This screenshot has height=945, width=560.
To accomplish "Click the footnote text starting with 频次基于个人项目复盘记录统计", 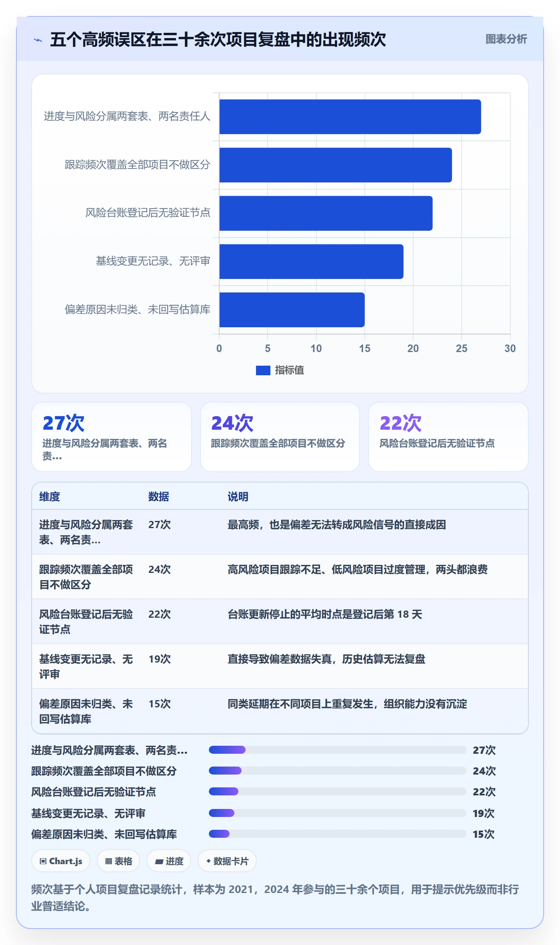I will tap(275, 897).
